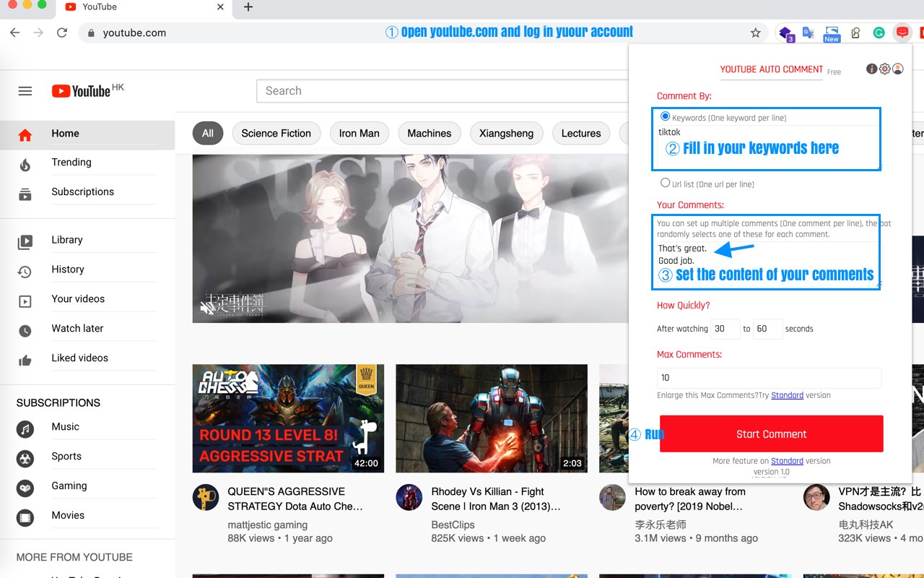Go to Home in the sidebar

coord(87,134)
